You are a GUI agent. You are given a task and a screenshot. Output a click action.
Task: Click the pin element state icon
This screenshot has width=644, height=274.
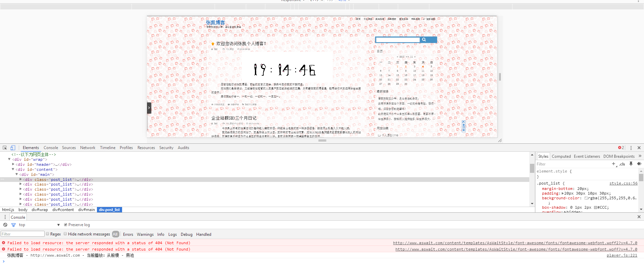click(x=631, y=164)
